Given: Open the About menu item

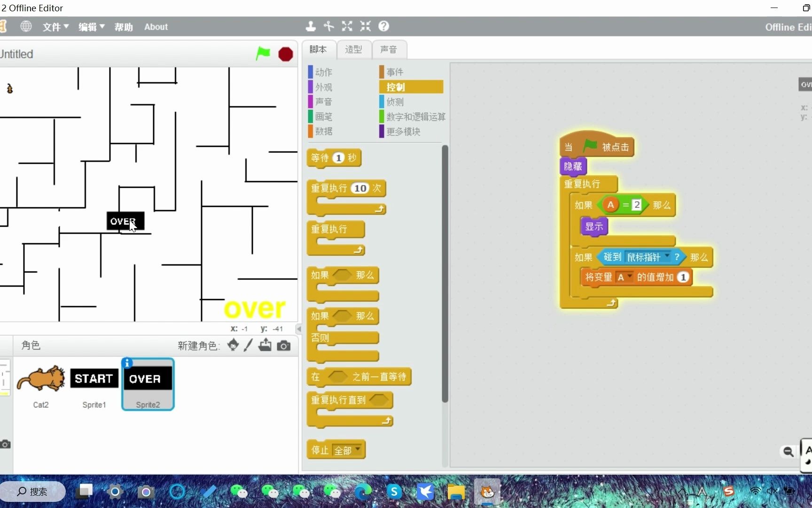Looking at the screenshot, I should [156, 27].
